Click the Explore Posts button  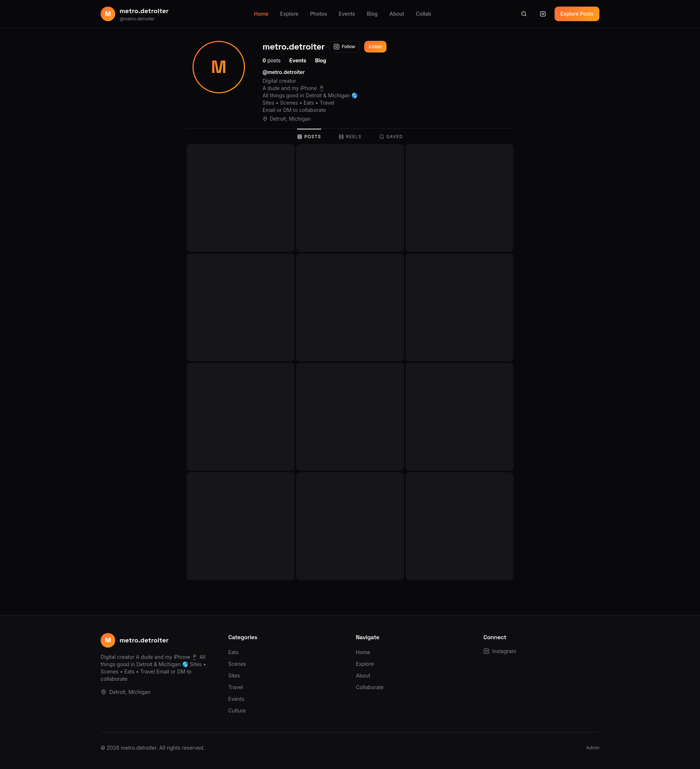576,14
